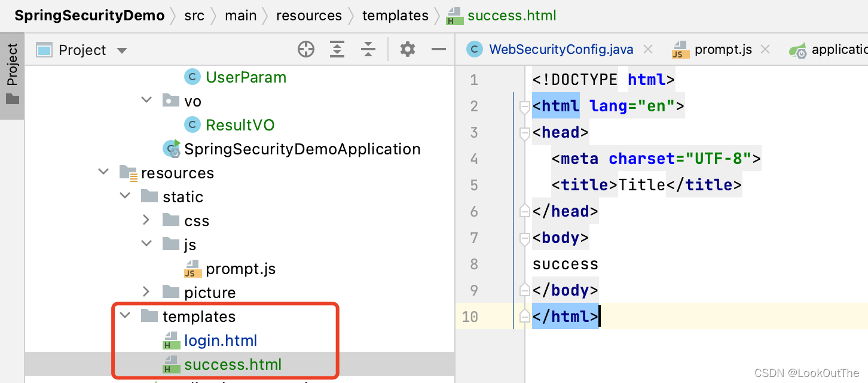Toggle the vertical Project side tab
The height and width of the screenshot is (383, 868).
(x=12, y=76)
